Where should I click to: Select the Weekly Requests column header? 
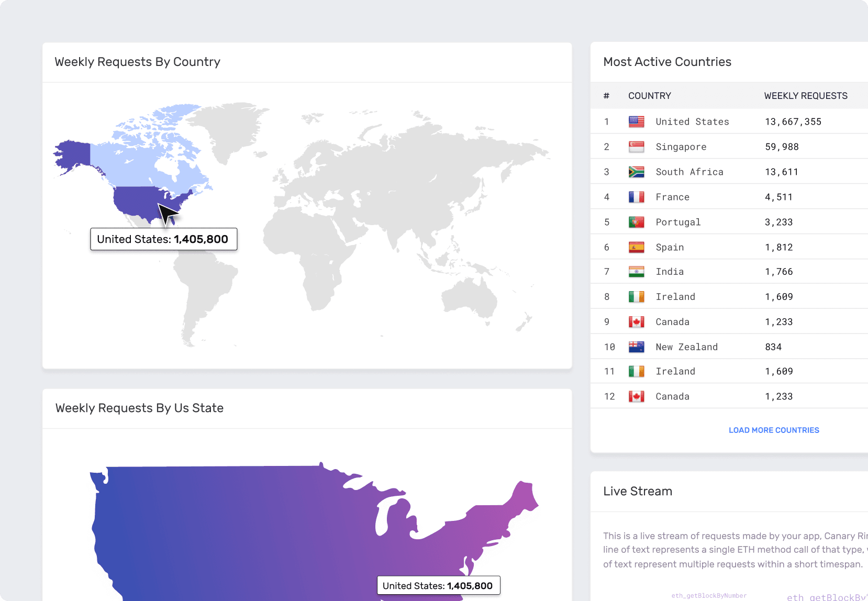[x=806, y=96]
